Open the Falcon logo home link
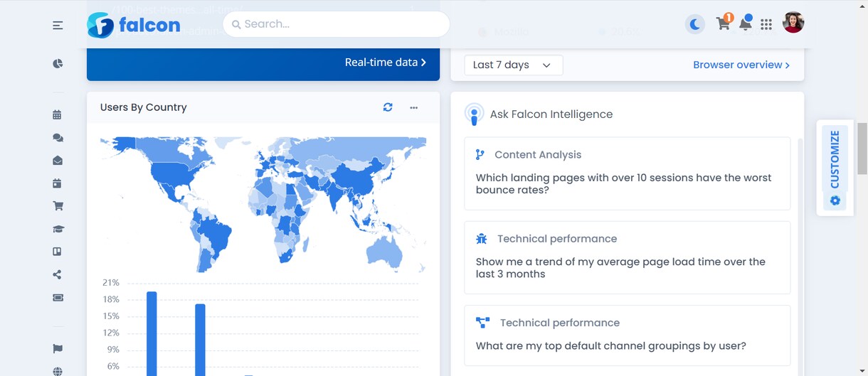 pyautogui.click(x=134, y=25)
